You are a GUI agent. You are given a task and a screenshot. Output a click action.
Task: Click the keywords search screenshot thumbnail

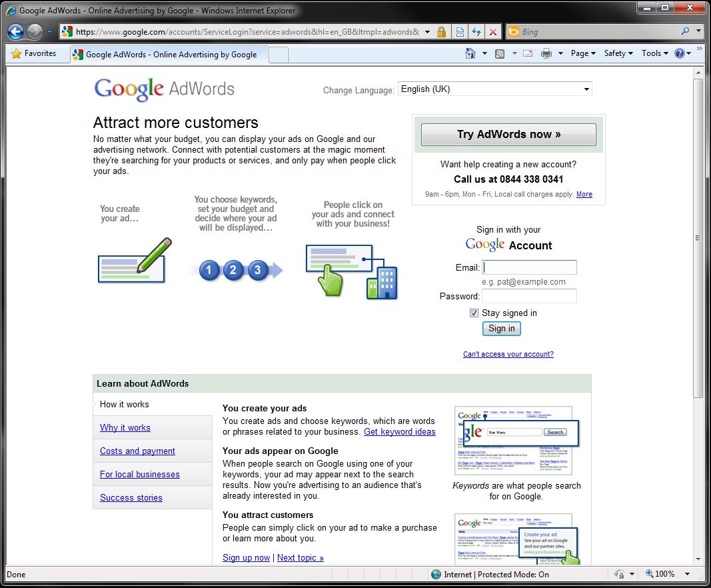point(516,441)
